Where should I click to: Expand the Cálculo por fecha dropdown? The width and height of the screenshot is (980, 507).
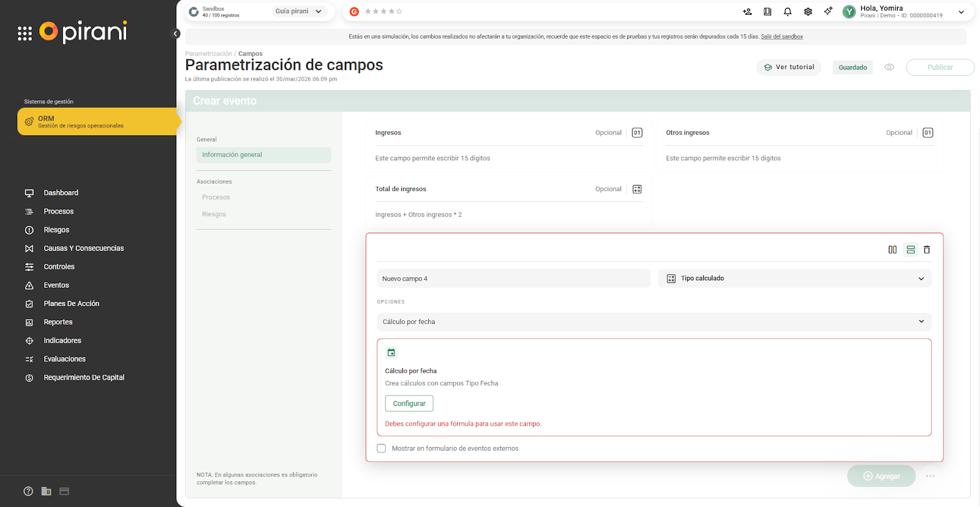(x=654, y=321)
